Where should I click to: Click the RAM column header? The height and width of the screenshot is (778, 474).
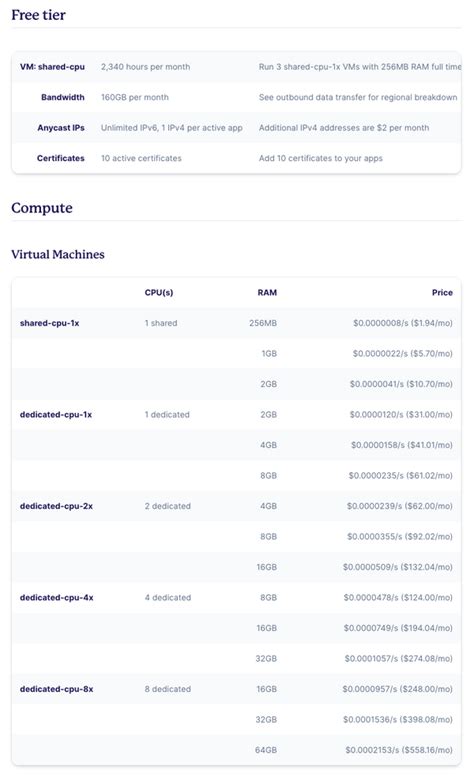tap(267, 292)
